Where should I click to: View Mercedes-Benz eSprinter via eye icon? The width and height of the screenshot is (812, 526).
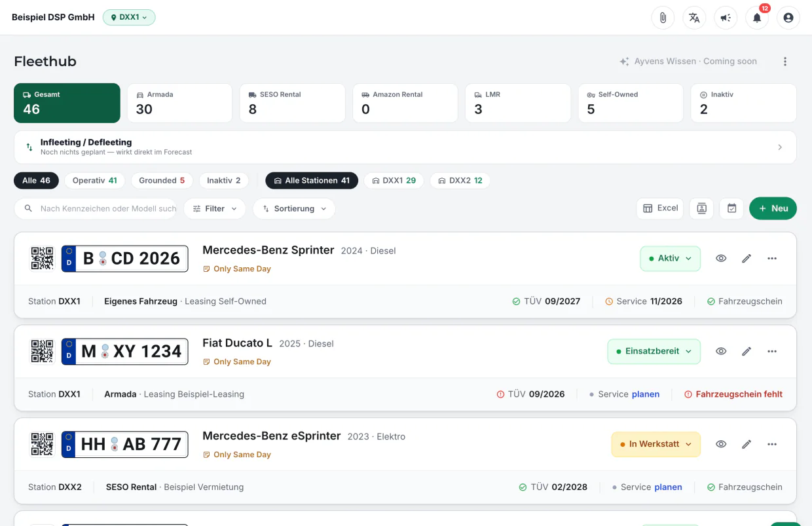coord(721,444)
